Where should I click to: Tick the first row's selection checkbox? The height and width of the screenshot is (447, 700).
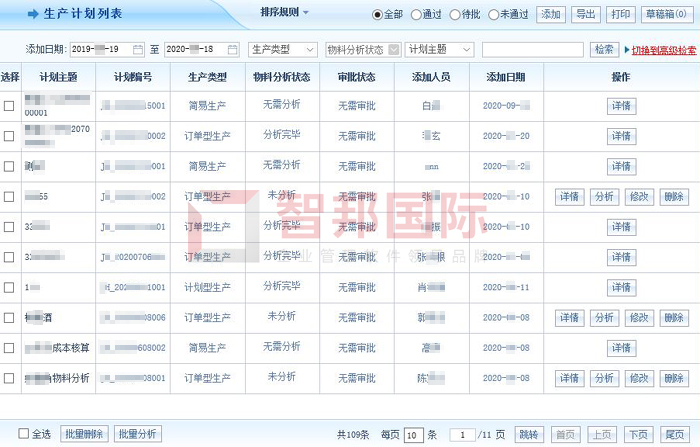[10, 106]
